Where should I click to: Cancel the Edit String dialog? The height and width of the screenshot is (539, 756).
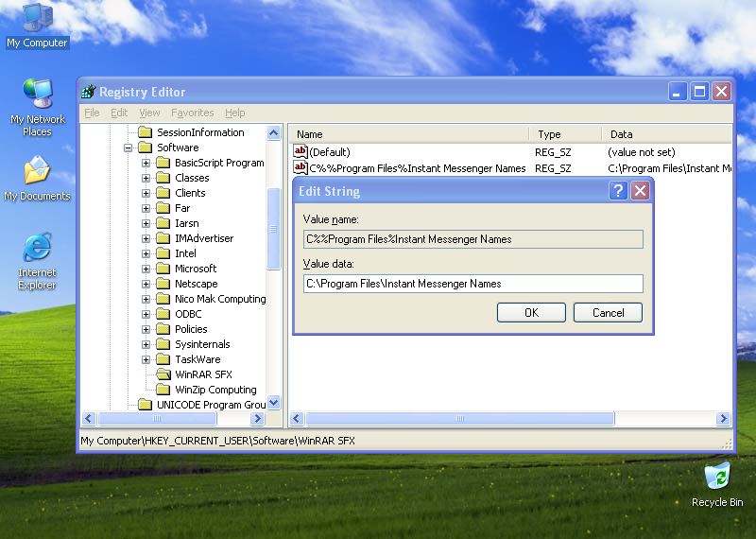pyautogui.click(x=608, y=313)
